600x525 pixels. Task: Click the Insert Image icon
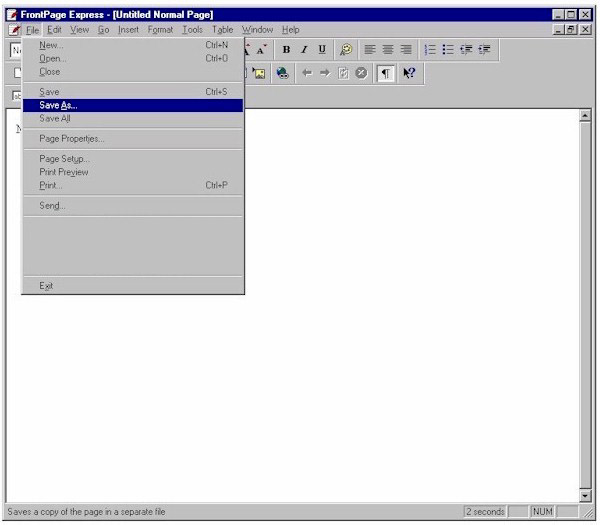(259, 73)
